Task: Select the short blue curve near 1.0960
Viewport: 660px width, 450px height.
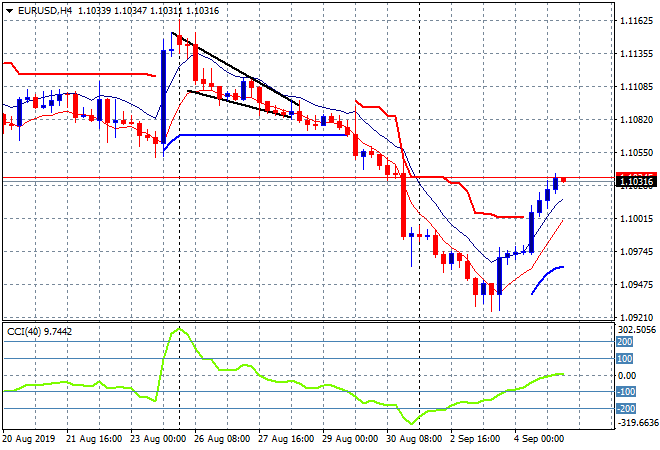Action: pos(548,272)
